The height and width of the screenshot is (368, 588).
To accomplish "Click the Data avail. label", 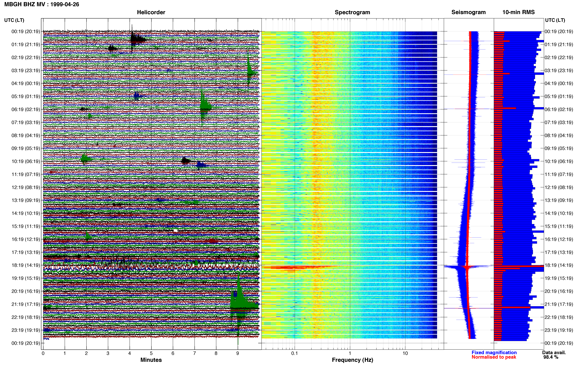I will click(554, 352).
